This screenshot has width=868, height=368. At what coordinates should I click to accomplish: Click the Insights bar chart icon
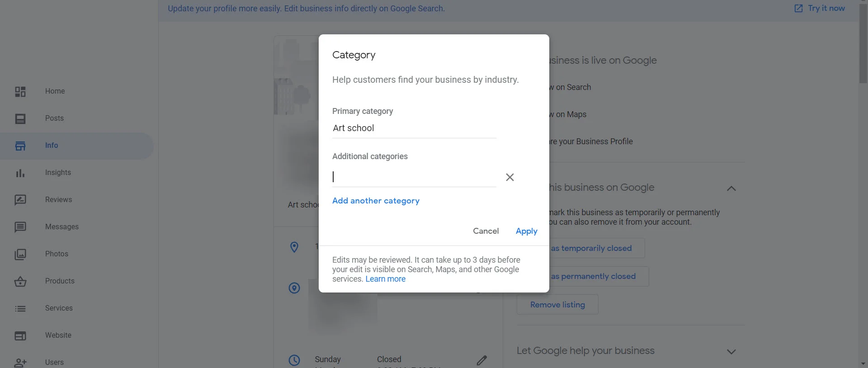click(20, 173)
